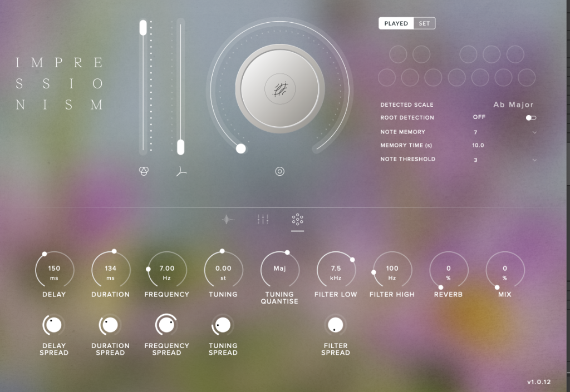Click the v1.0.12 version label
Image resolution: width=570 pixels, height=392 pixels.
tap(539, 382)
